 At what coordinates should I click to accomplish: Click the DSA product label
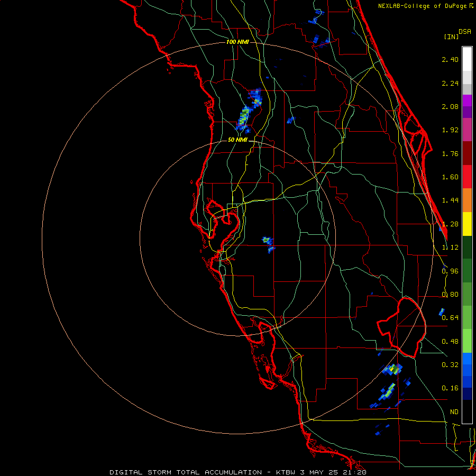[x=465, y=32]
